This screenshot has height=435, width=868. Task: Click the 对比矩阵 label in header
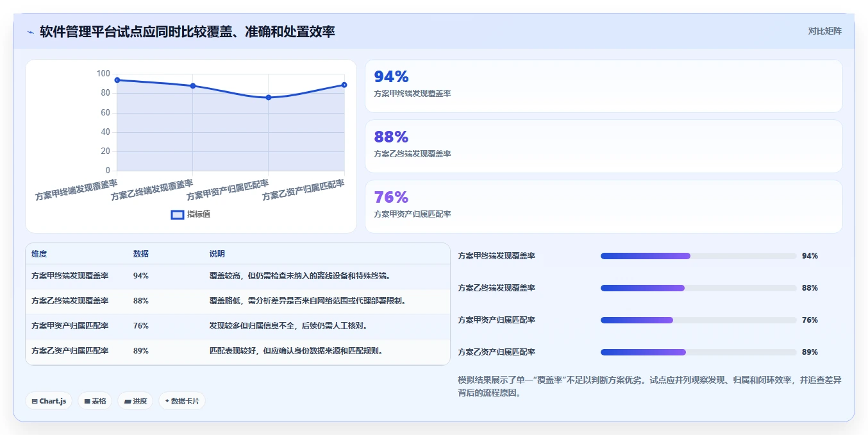(825, 31)
